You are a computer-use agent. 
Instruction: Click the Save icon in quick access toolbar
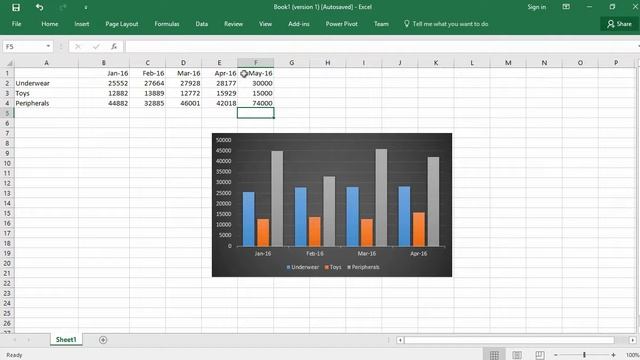(16, 7)
